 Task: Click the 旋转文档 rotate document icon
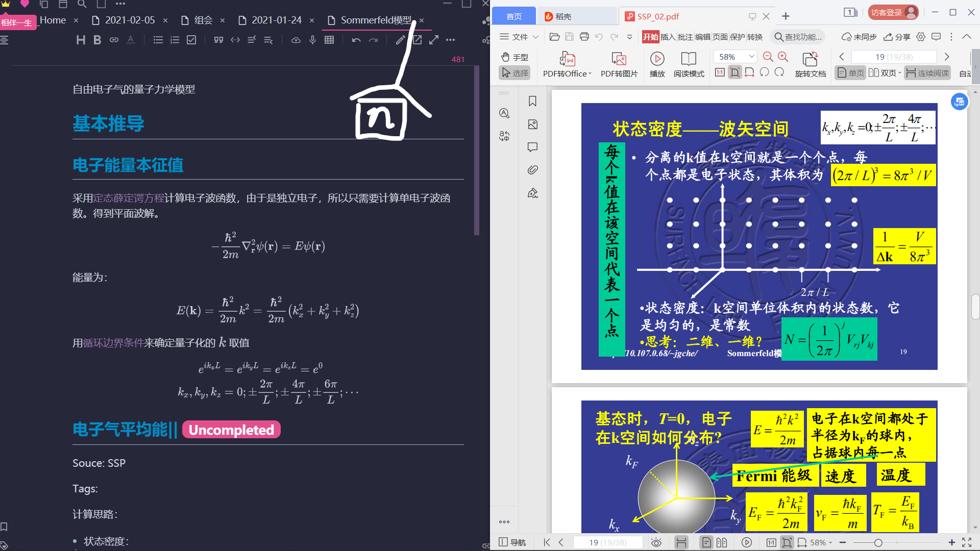tap(810, 59)
